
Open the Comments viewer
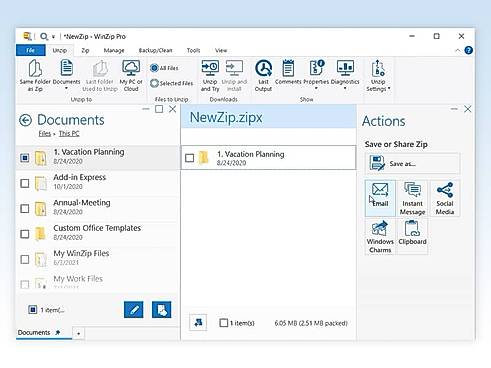click(x=288, y=72)
